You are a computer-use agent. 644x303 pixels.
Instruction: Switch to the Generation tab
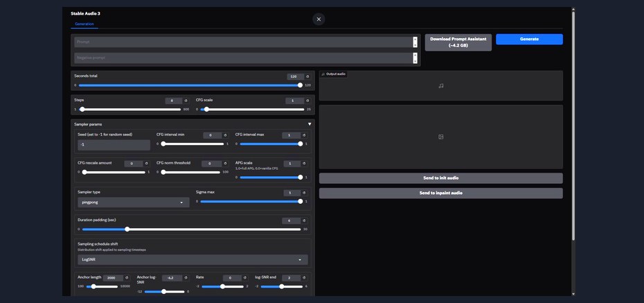[84, 24]
